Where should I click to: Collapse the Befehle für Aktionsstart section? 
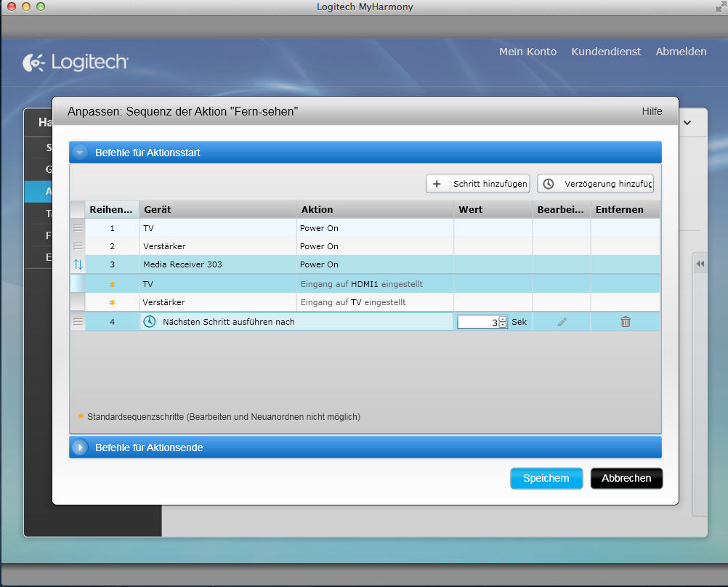tap(80, 153)
